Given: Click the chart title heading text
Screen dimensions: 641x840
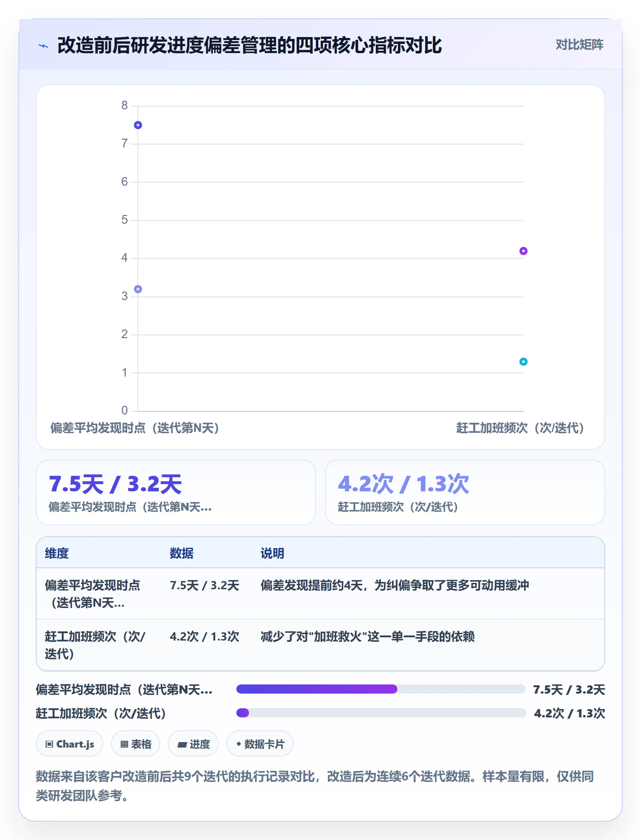Looking at the screenshot, I should click(250, 45).
